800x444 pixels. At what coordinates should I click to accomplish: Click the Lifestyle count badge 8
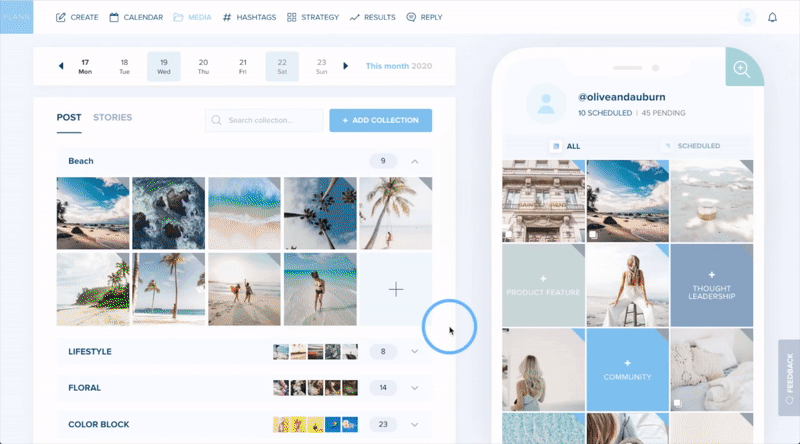(x=383, y=352)
